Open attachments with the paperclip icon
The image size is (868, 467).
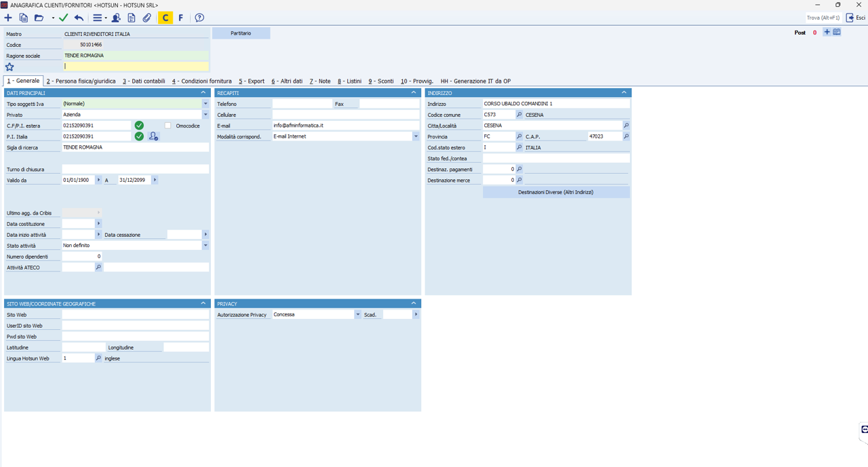click(146, 18)
